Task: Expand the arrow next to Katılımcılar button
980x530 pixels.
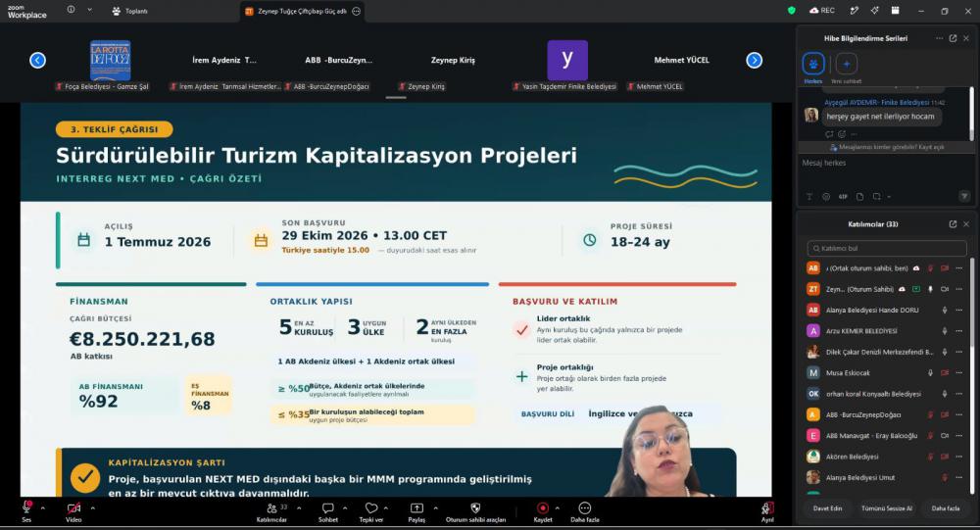Action: pos(299,508)
